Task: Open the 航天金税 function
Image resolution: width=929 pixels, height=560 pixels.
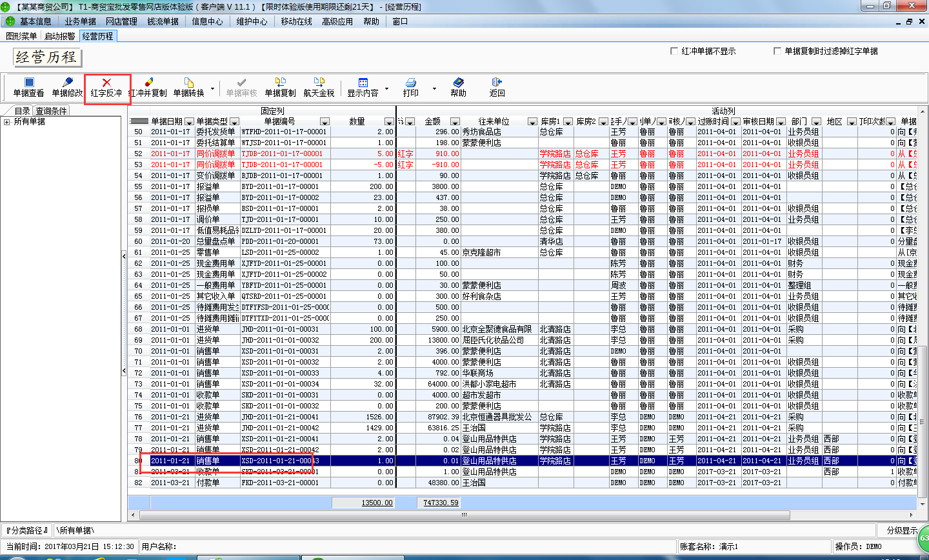Action: point(321,87)
